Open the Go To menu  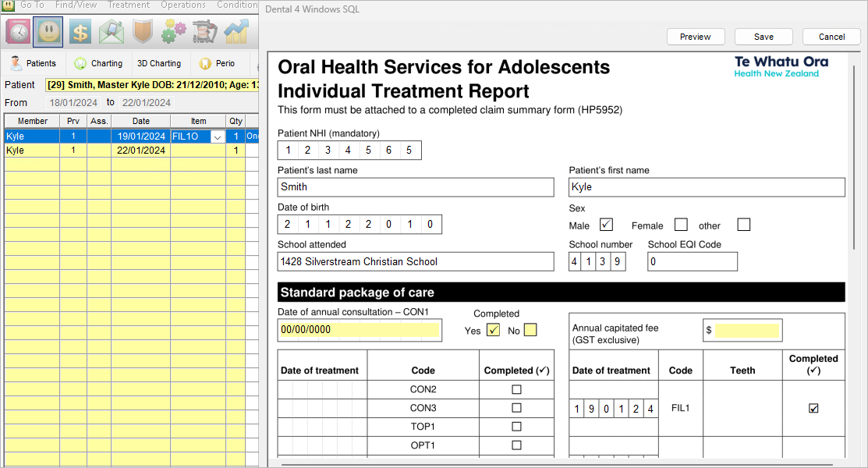[x=32, y=5]
